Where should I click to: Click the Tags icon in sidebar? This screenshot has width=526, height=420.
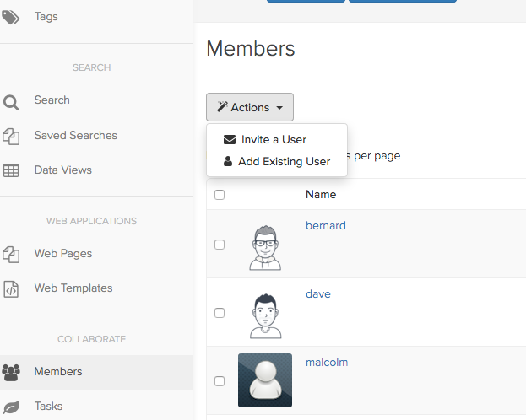coord(11,17)
